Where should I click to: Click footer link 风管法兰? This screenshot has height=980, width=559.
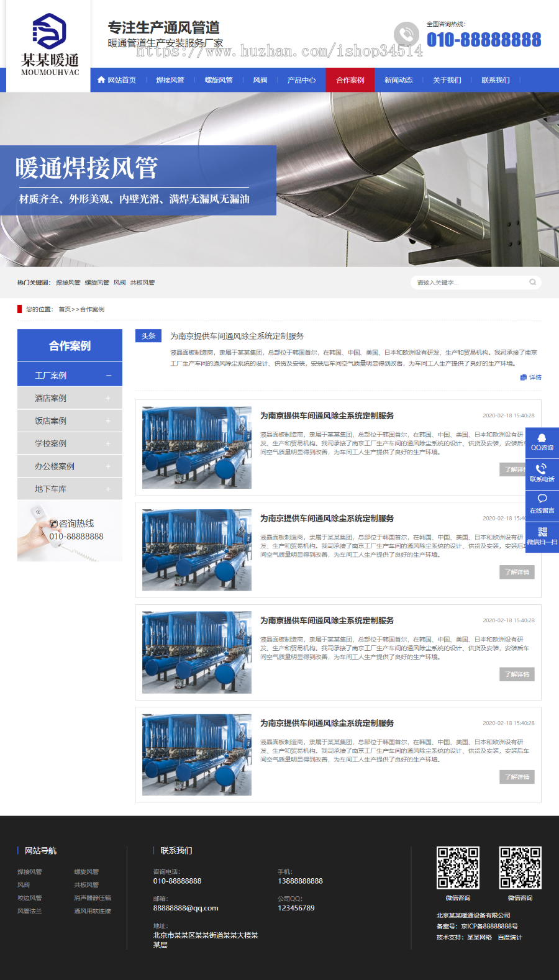coord(30,911)
